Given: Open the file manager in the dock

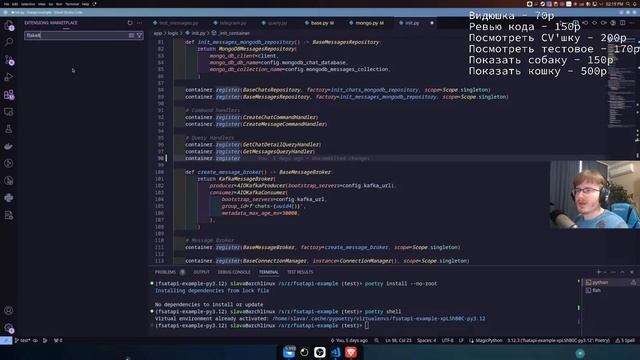Looking at the screenshot, I should click(289, 352).
